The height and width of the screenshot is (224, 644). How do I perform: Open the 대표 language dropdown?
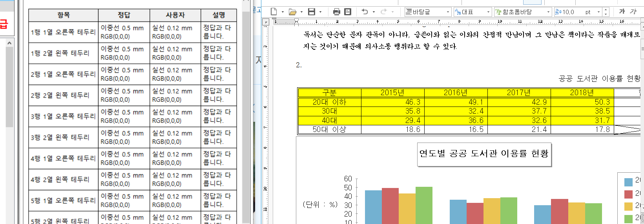tap(488, 12)
